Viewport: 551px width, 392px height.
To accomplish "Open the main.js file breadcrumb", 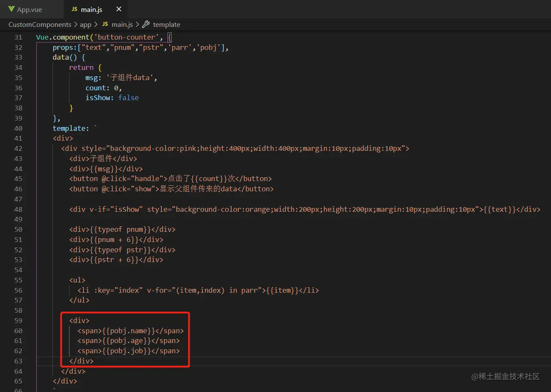I will pos(117,25).
